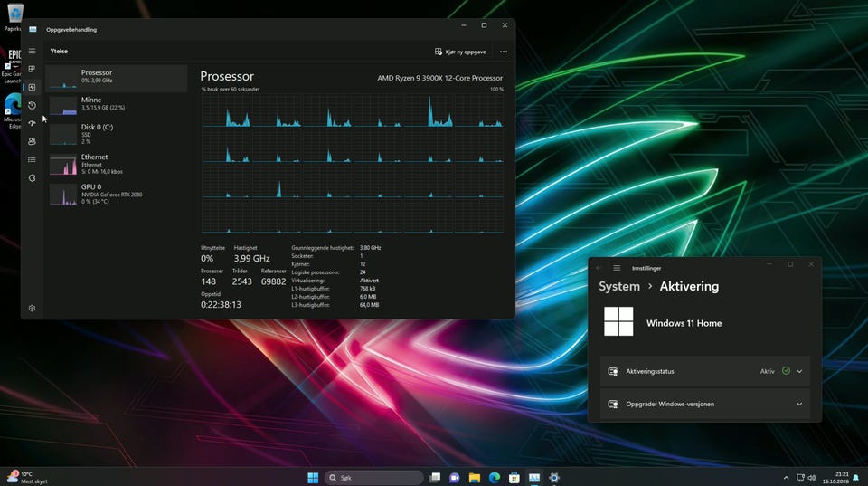Show hidden system tray icons chevron
Viewport: 868px width, 486px height.
(786, 478)
